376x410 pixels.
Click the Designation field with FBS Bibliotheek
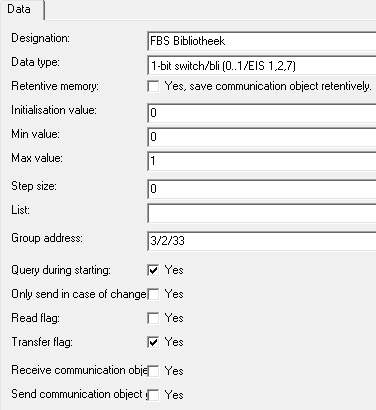coord(262,41)
